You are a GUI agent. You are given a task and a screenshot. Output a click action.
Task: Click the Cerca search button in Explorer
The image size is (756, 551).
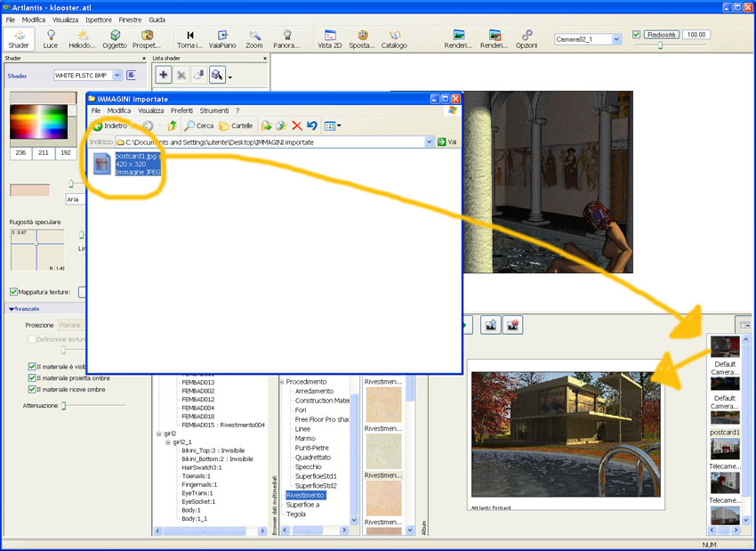click(x=200, y=126)
